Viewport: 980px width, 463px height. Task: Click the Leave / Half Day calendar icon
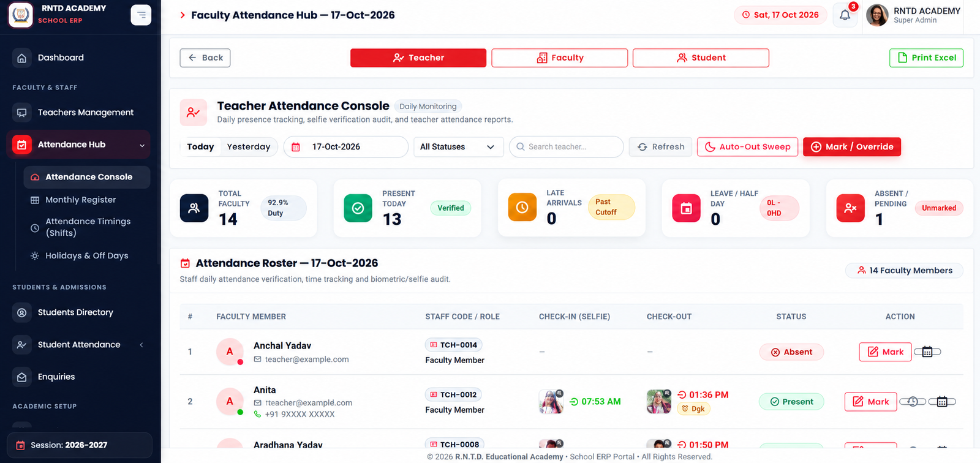[687, 208]
